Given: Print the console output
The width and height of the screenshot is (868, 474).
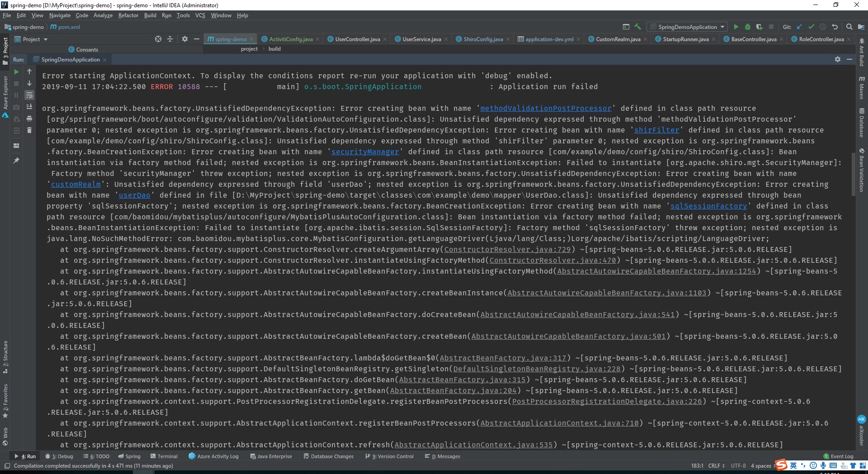Looking at the screenshot, I should point(29,118).
